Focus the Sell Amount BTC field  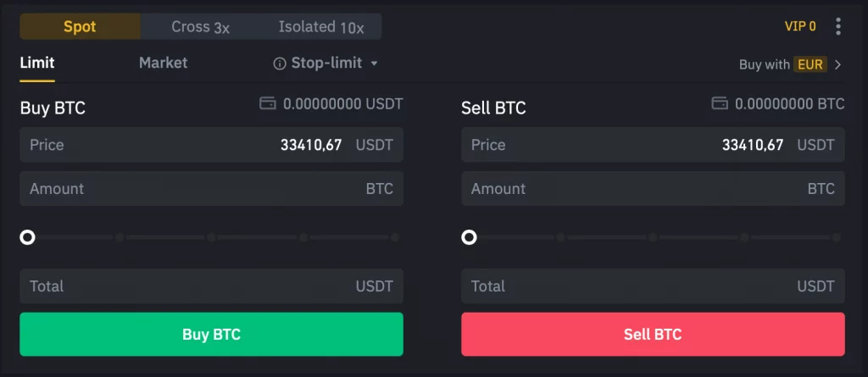click(x=653, y=189)
